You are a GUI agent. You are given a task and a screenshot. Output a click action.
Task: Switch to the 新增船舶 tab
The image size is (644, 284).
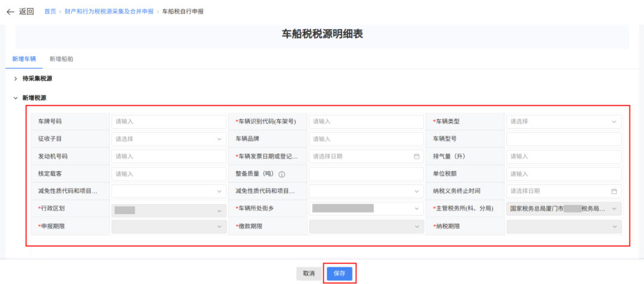pos(61,59)
